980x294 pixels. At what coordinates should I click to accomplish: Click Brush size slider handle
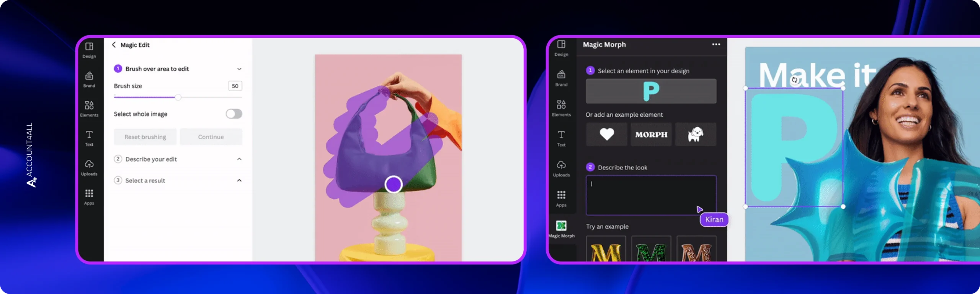178,97
